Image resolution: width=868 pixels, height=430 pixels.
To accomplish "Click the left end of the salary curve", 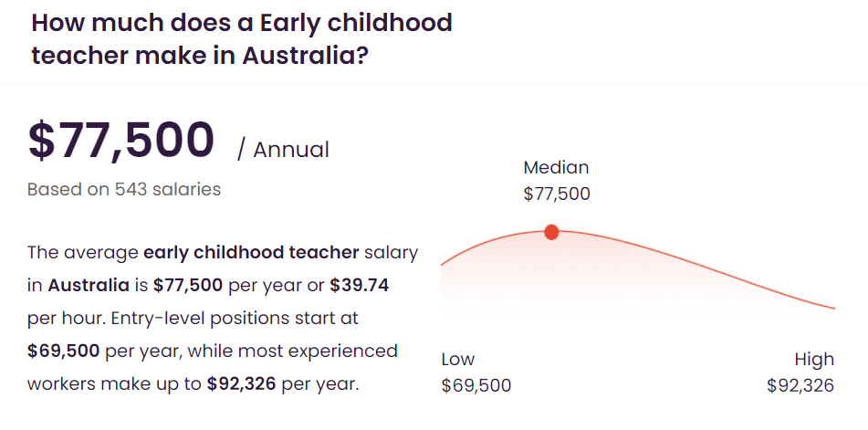I will [451, 259].
